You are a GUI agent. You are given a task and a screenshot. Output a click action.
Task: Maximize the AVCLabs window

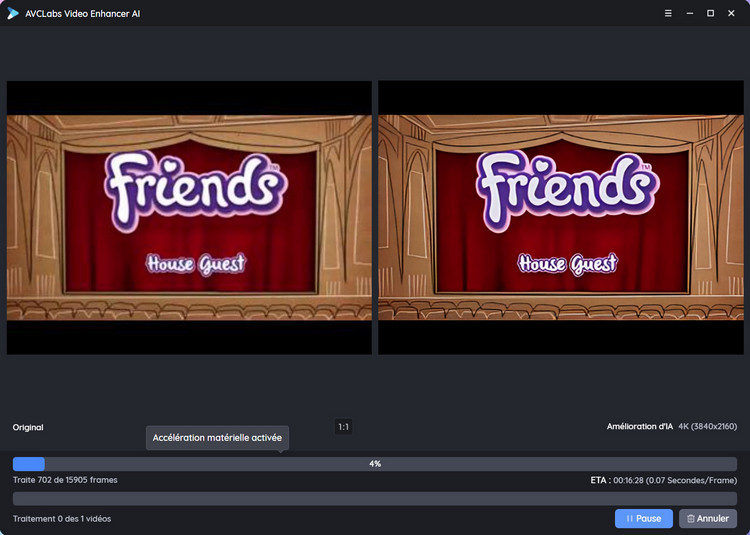tap(710, 13)
